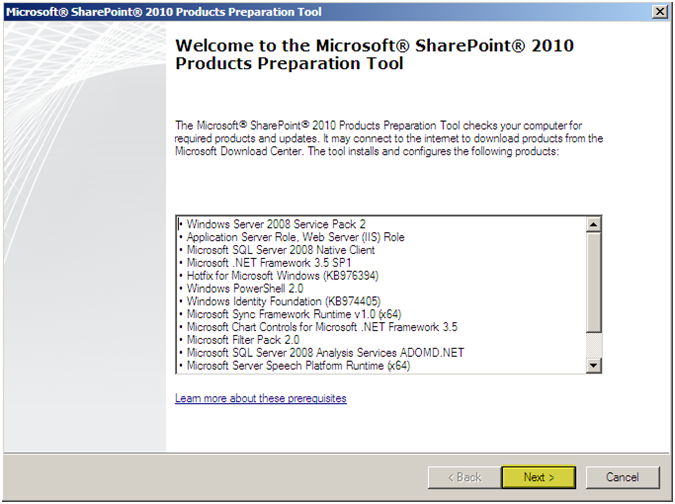Select Microsoft Server Speech Platform Runtime (x64)
The width and height of the screenshot is (675, 504).
tap(298, 366)
